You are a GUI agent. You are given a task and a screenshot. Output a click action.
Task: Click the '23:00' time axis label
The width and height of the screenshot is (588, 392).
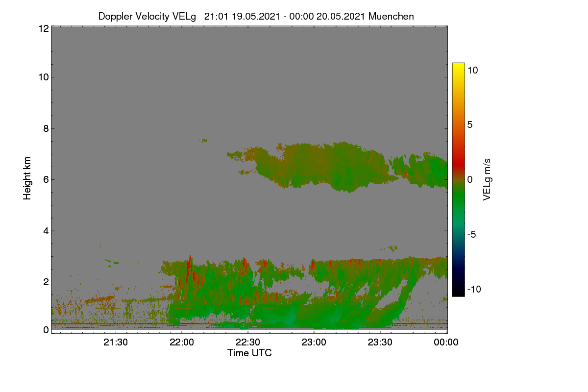[314, 343]
